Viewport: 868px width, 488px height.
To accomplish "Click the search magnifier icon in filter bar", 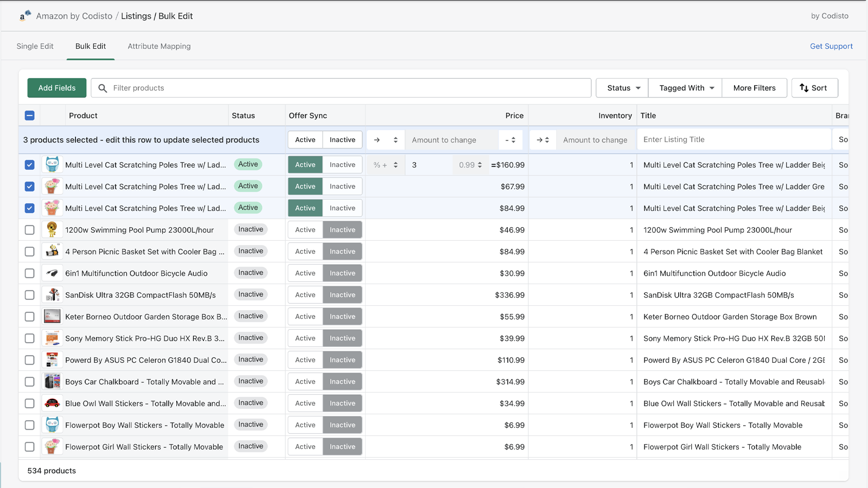I will point(103,88).
